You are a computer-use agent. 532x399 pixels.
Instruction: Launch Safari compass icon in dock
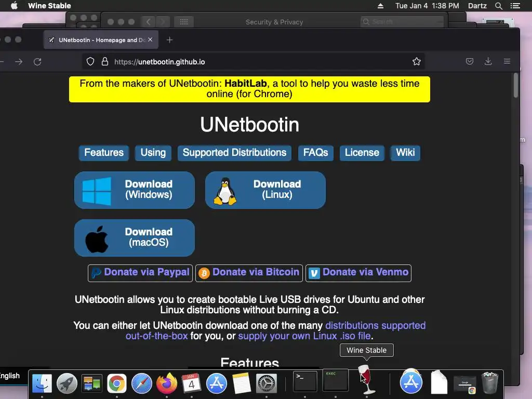point(142,383)
